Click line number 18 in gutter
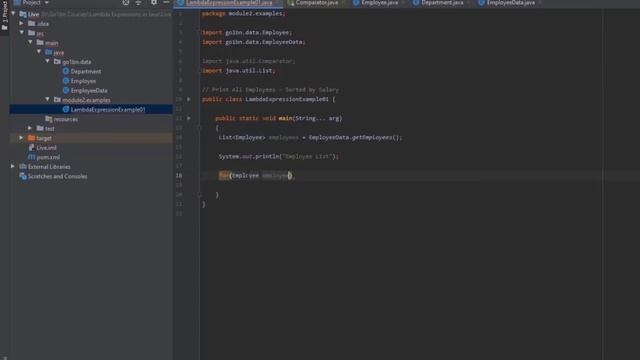640x360 pixels. (179, 176)
